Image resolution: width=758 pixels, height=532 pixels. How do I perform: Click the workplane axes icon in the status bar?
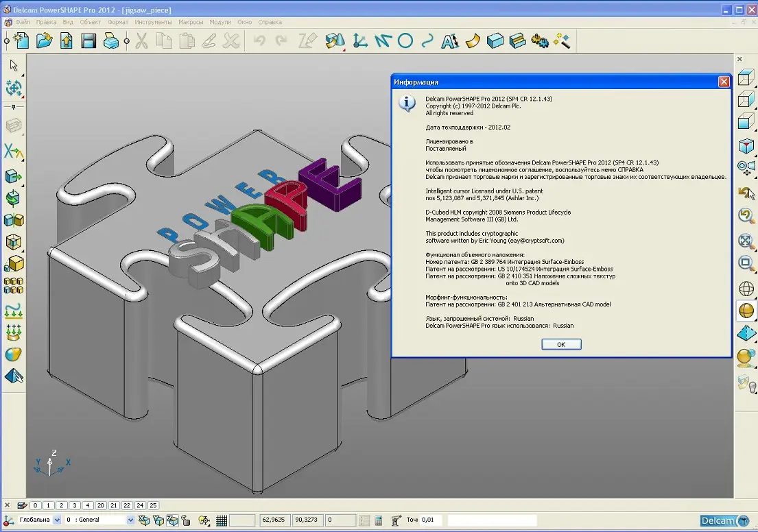click(8, 520)
